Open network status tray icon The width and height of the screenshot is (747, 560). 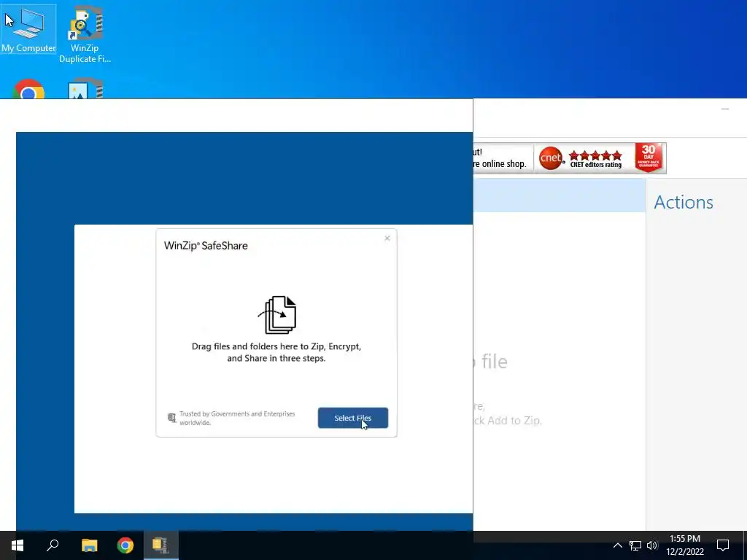pos(635,545)
